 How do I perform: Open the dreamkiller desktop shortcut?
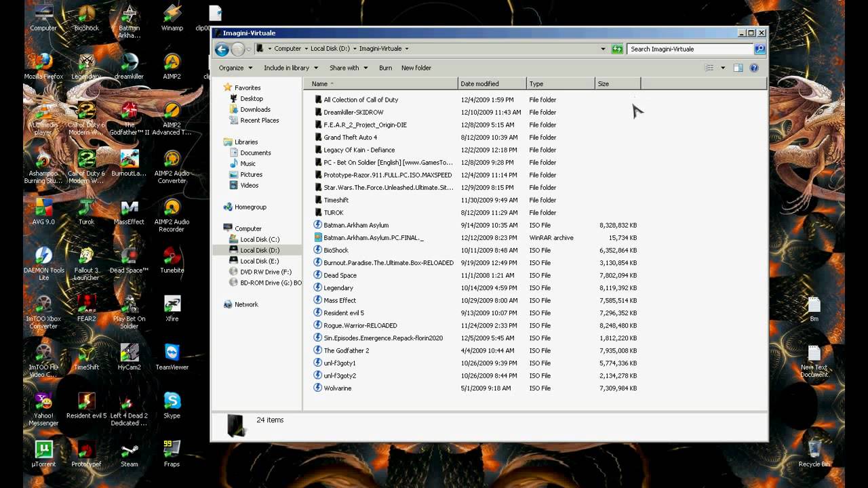(x=129, y=66)
